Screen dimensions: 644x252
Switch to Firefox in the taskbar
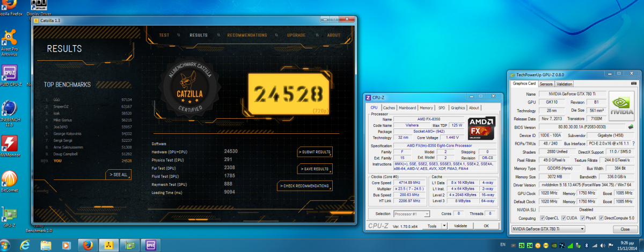[88, 246]
